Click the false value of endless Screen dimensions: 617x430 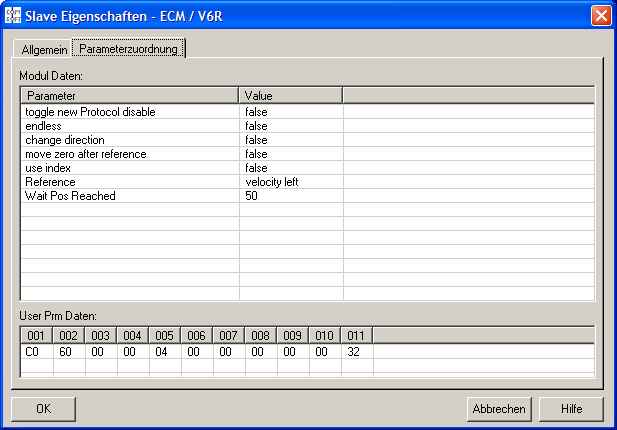pos(256,126)
